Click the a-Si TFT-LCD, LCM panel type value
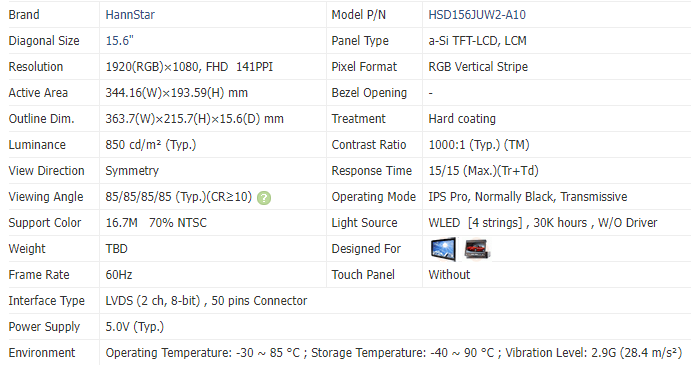The height and width of the screenshot is (365, 691). [477, 41]
